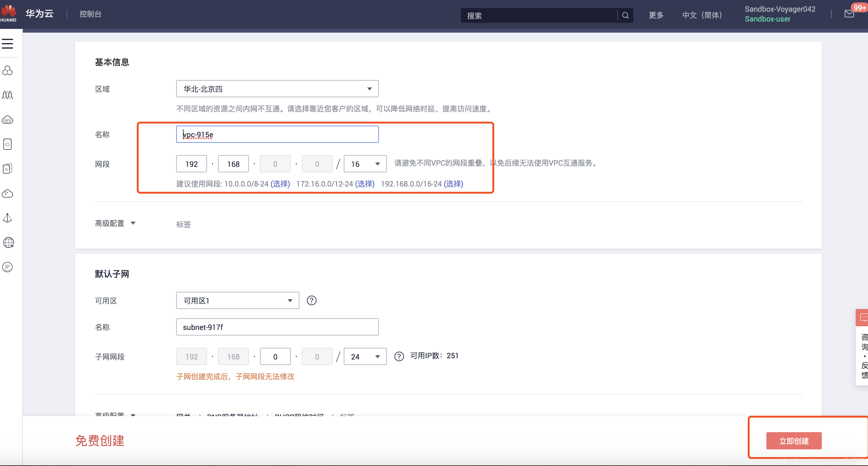Expand 高级配置 in the basic info section
The height and width of the screenshot is (466, 868).
pyautogui.click(x=115, y=223)
